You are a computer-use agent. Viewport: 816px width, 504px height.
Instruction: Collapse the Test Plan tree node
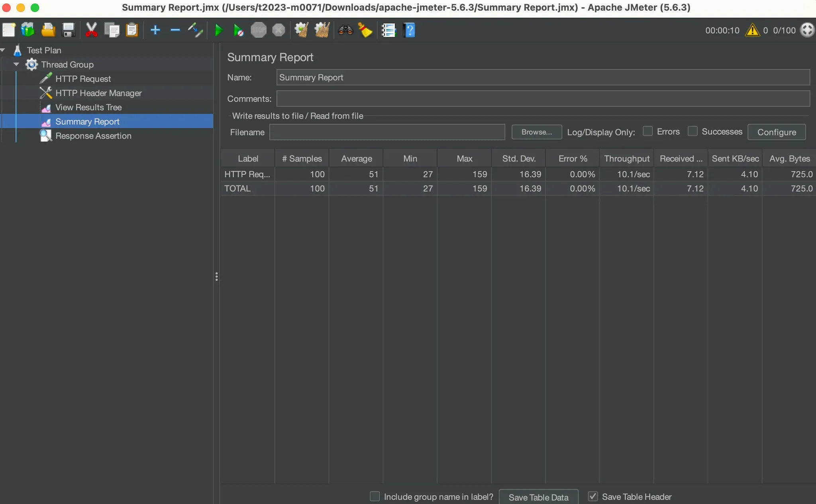click(x=3, y=50)
